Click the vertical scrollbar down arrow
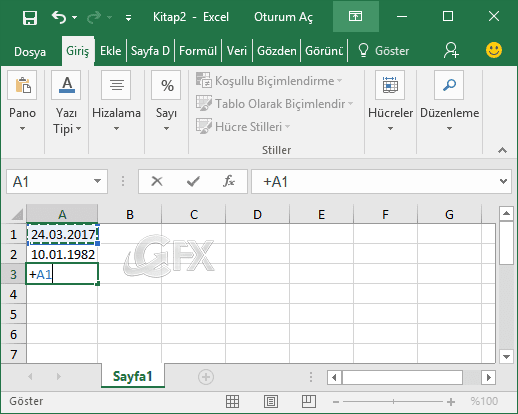The width and height of the screenshot is (518, 414). tap(506, 356)
